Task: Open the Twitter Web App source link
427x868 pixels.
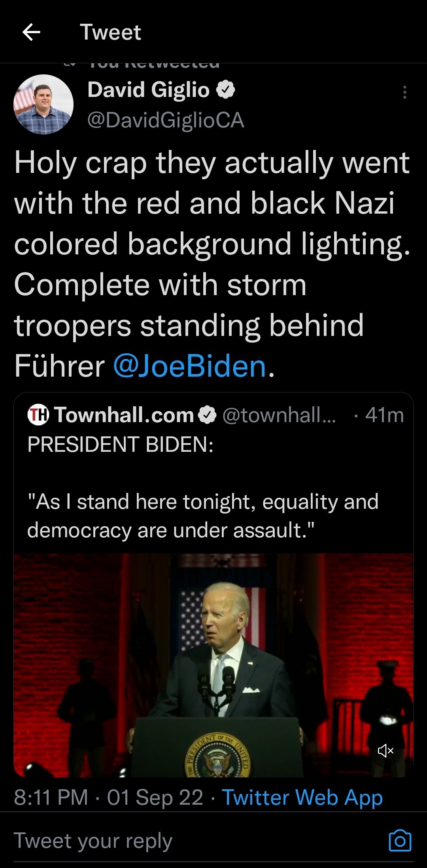Action: click(302, 798)
